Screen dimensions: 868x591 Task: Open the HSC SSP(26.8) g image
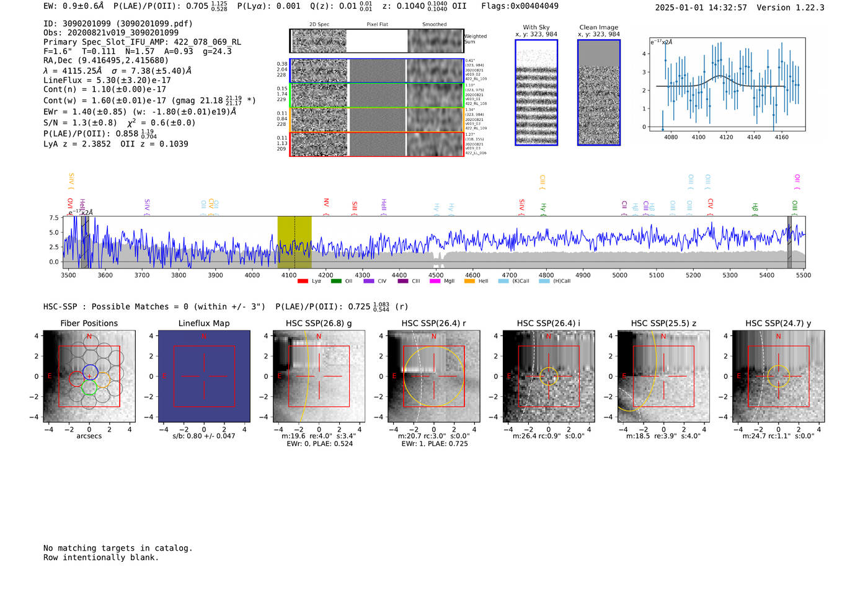tap(319, 376)
